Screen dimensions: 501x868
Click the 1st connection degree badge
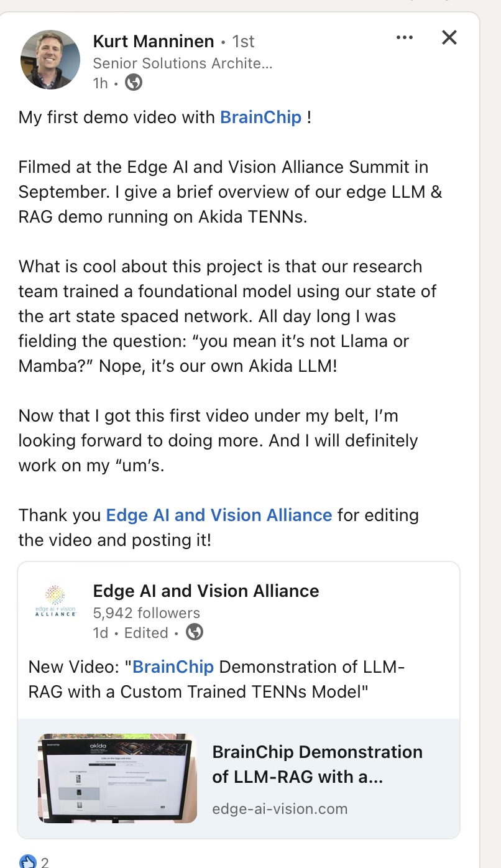point(243,42)
